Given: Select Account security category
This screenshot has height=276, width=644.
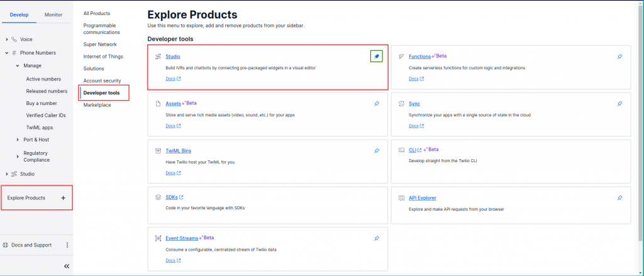Looking at the screenshot, I should tap(102, 81).
